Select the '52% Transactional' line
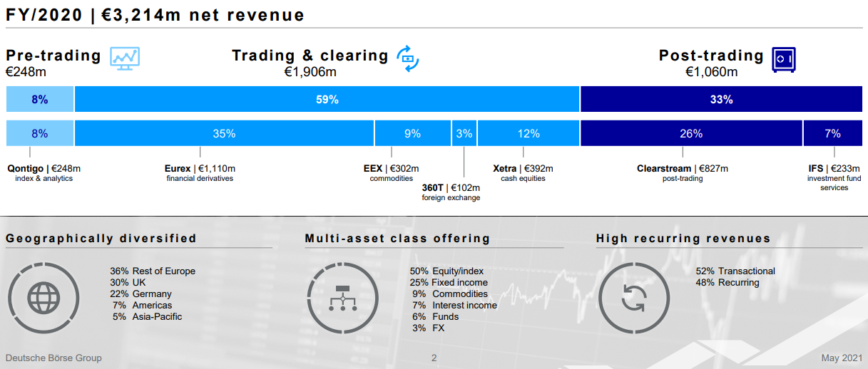 735,271
